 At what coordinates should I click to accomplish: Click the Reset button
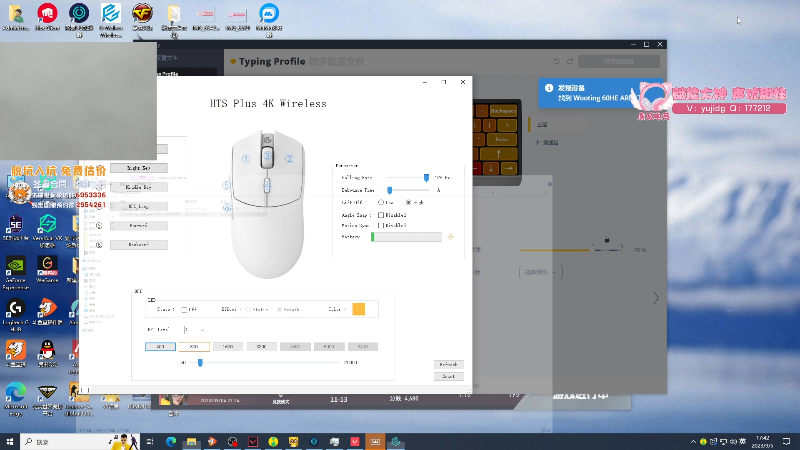pos(448,376)
